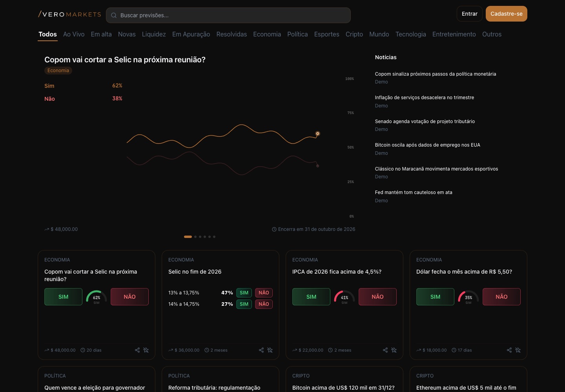Screen dimensions: 565x392
Task: Toggle favorite star on Selic no fim de 2026 card
Action: 270,350
